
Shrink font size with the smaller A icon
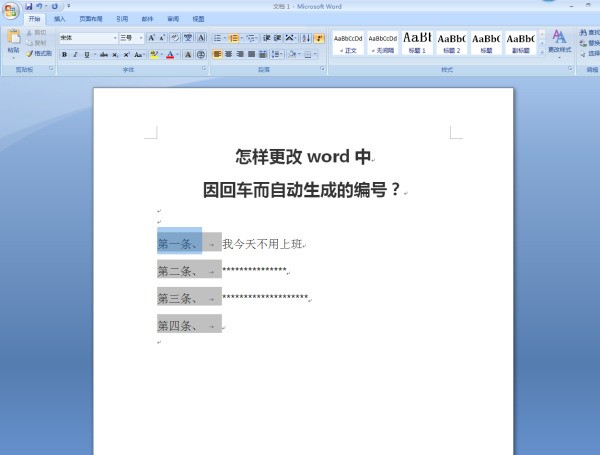162,38
